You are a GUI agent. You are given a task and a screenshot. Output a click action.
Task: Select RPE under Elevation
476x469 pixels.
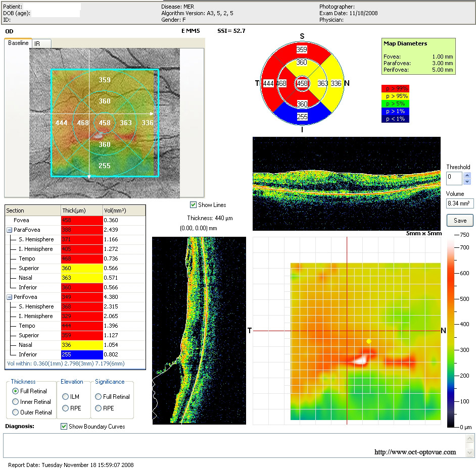coord(65,408)
